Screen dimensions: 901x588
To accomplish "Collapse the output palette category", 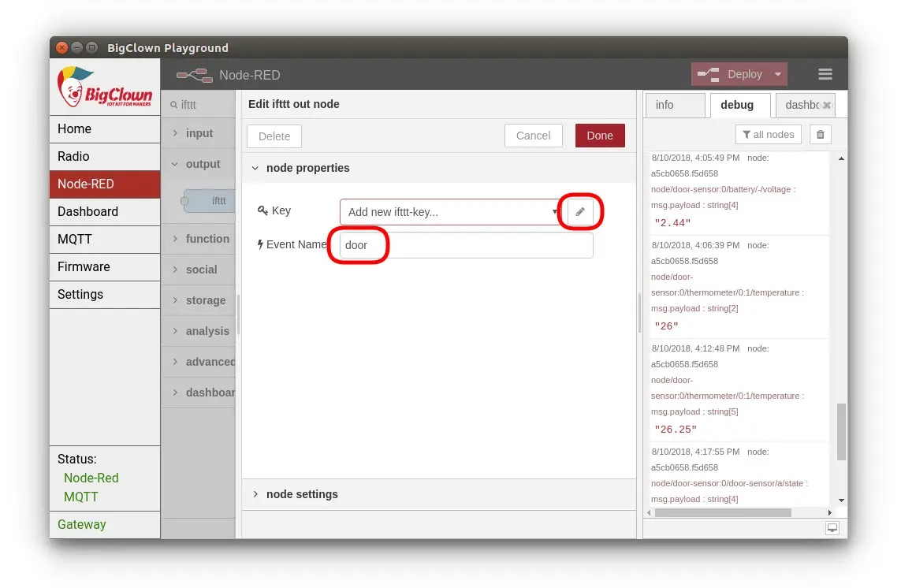I will (199, 165).
